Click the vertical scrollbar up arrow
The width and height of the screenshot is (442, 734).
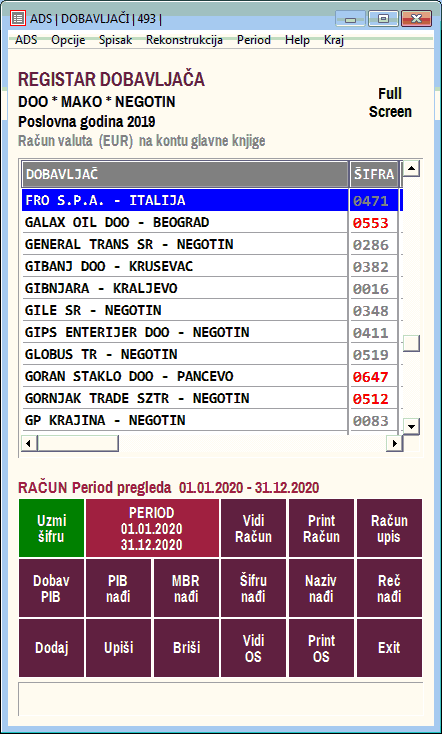(x=412, y=168)
